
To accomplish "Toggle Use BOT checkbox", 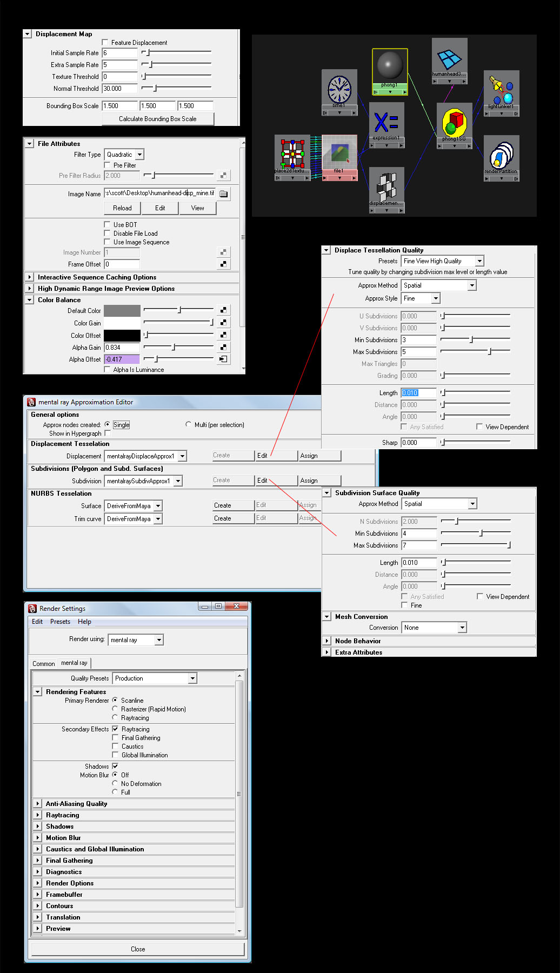I will 108,224.
